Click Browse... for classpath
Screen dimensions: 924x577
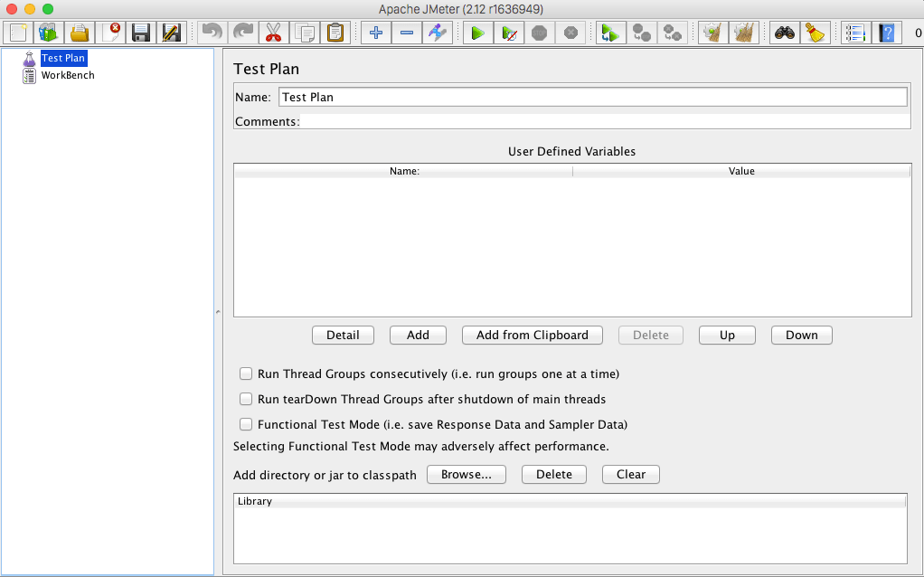(467, 475)
